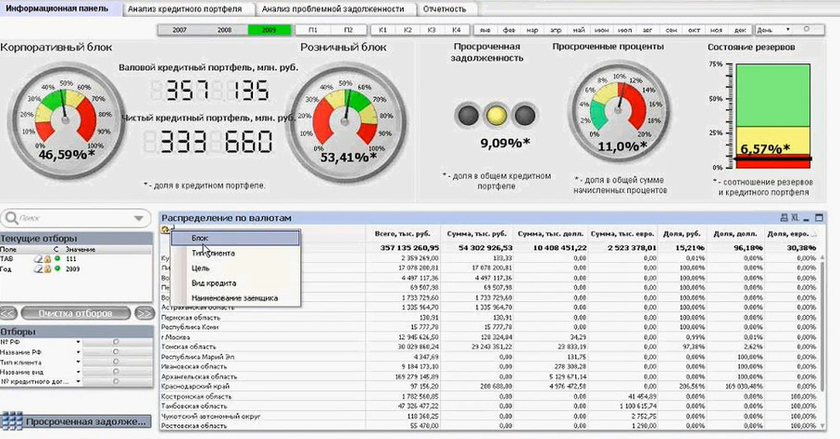This screenshot has width=840, height=439.
Task: Click the Название РФ filter slider
Action: point(117,352)
